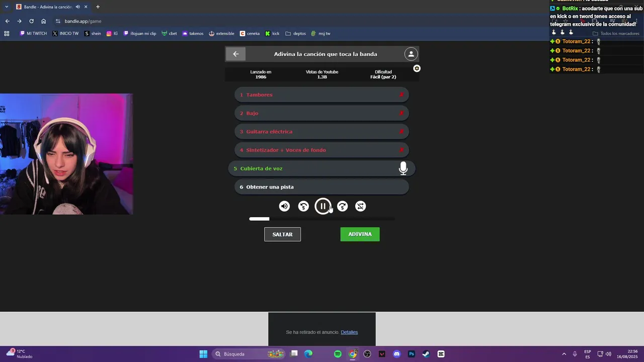Skip forward five seconds in the song
644x362 pixels.
[342, 206]
